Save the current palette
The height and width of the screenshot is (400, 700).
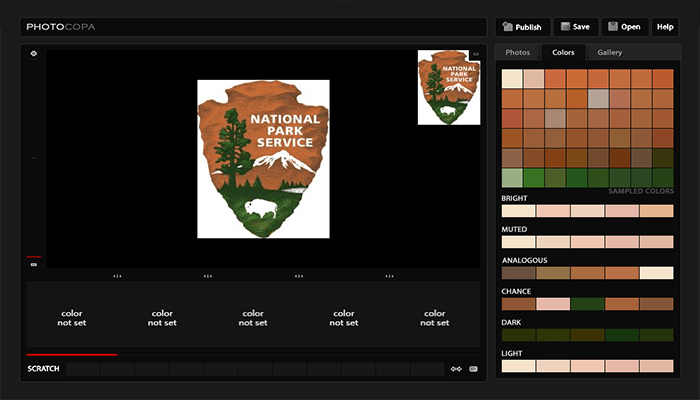click(575, 27)
